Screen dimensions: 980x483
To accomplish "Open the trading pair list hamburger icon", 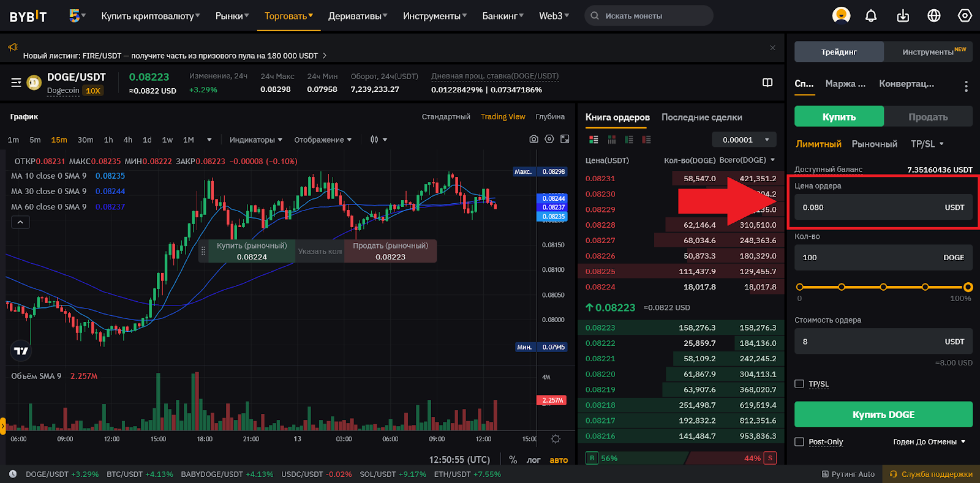I will pos(16,82).
